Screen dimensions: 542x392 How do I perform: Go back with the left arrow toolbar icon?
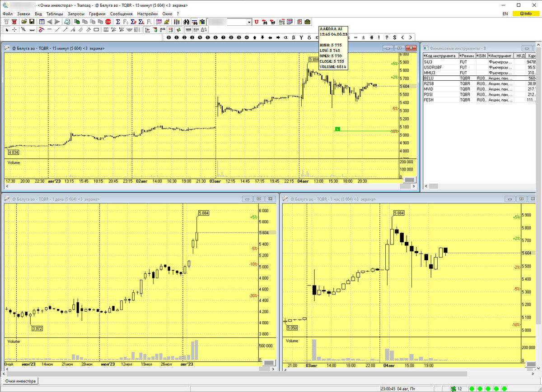[49, 22]
